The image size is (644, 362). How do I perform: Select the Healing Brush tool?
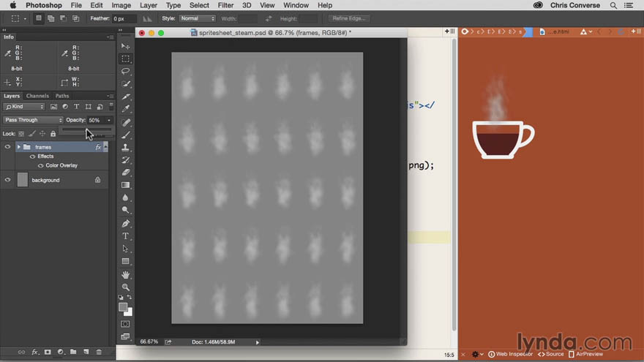[x=126, y=122]
